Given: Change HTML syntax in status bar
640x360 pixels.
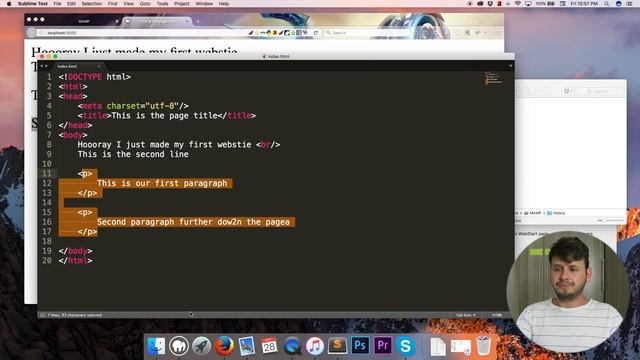Looking at the screenshot, I should (x=497, y=315).
